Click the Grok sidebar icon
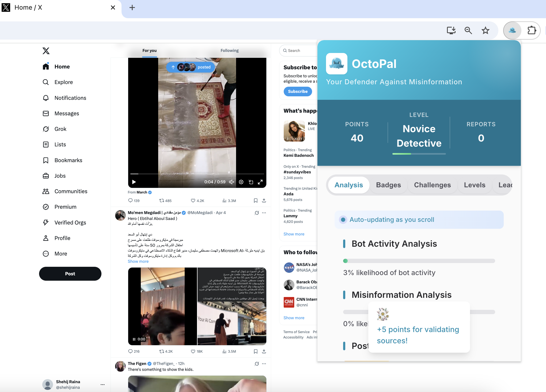The height and width of the screenshot is (392, 546). pyautogui.click(x=46, y=129)
